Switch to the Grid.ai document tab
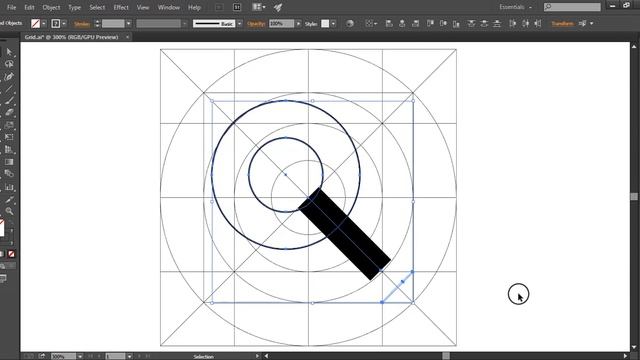 tap(71, 37)
